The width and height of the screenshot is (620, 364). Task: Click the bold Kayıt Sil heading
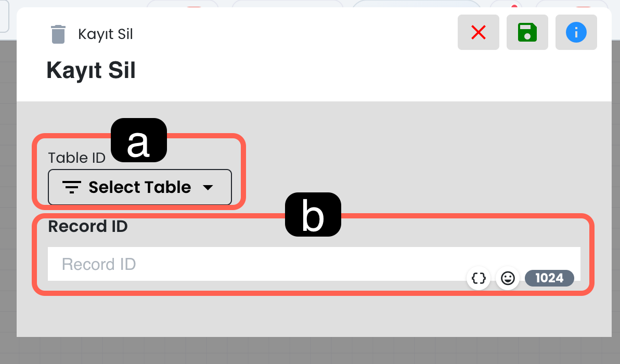91,70
